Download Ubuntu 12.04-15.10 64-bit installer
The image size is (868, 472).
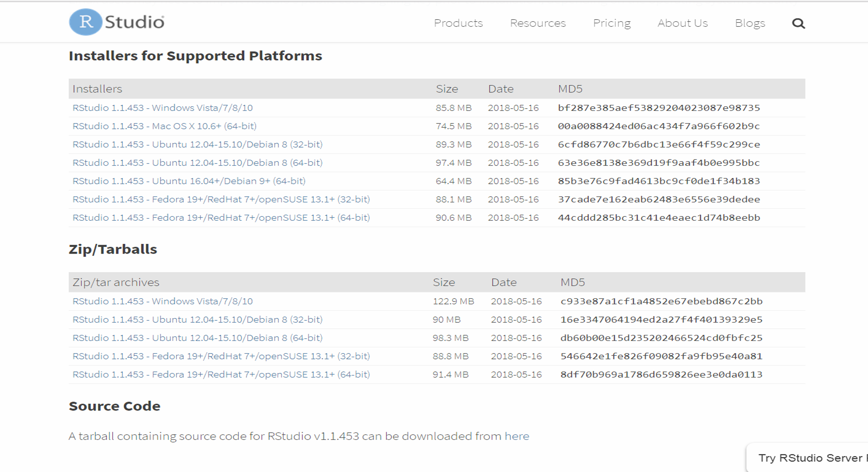pyautogui.click(x=197, y=163)
